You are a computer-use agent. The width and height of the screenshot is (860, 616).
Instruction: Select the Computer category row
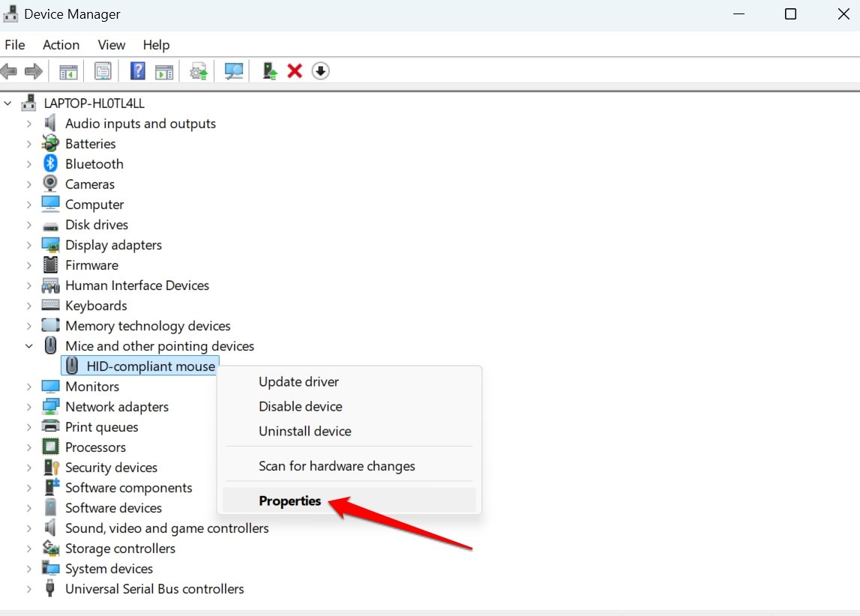94,205
